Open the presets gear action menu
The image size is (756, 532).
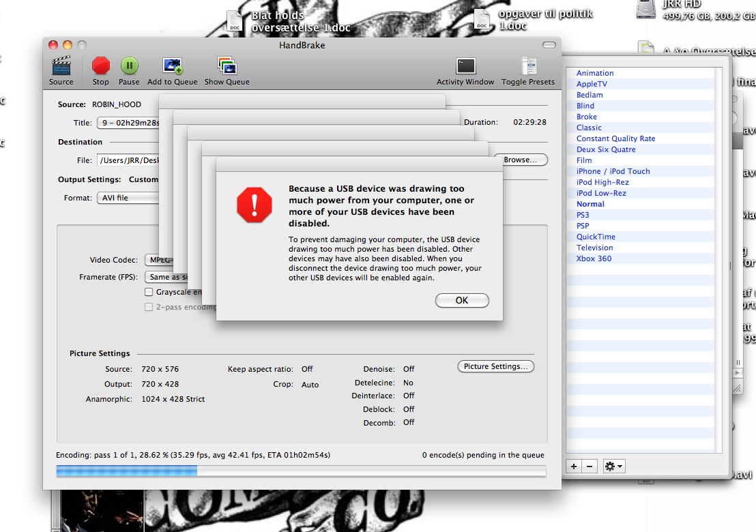[614, 466]
